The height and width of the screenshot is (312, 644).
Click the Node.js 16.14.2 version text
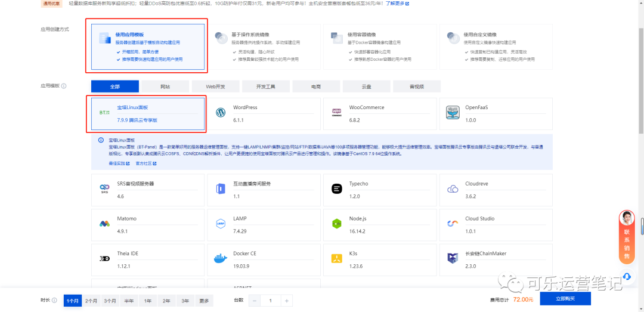(357, 231)
